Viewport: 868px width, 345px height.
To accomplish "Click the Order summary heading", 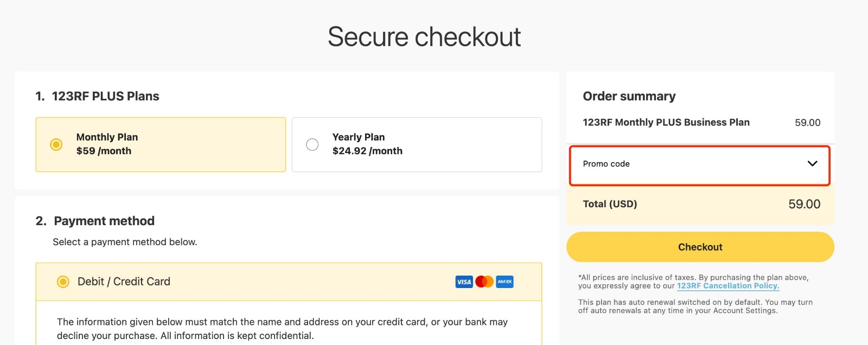I will (x=629, y=96).
